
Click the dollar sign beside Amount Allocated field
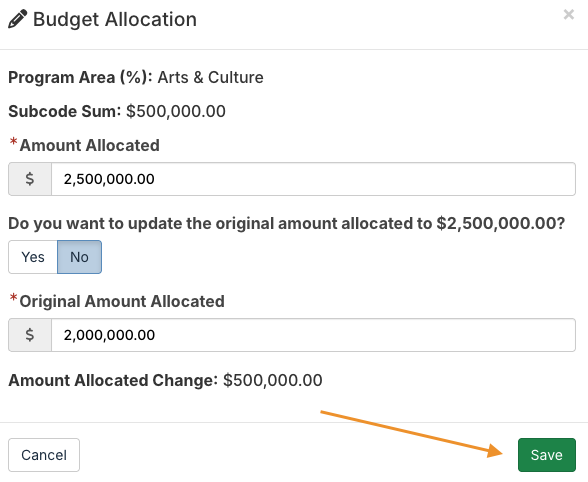(30, 179)
